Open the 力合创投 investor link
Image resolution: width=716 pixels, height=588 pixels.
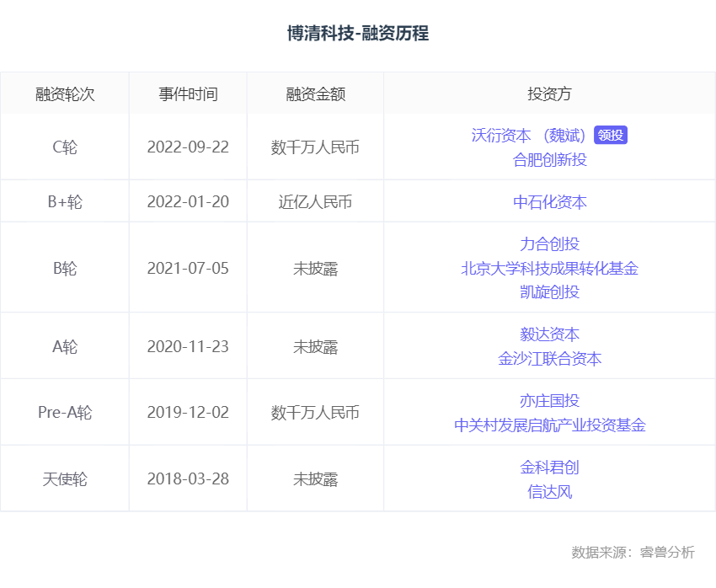pyautogui.click(x=550, y=244)
